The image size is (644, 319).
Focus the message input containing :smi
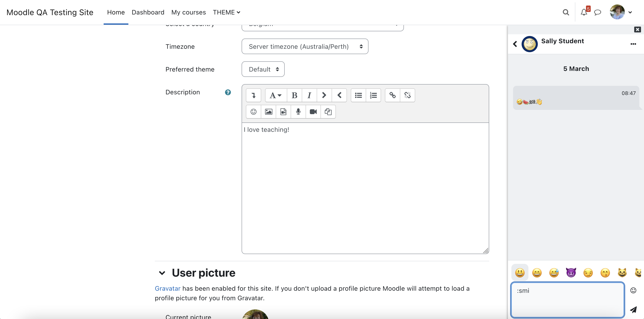(567, 300)
